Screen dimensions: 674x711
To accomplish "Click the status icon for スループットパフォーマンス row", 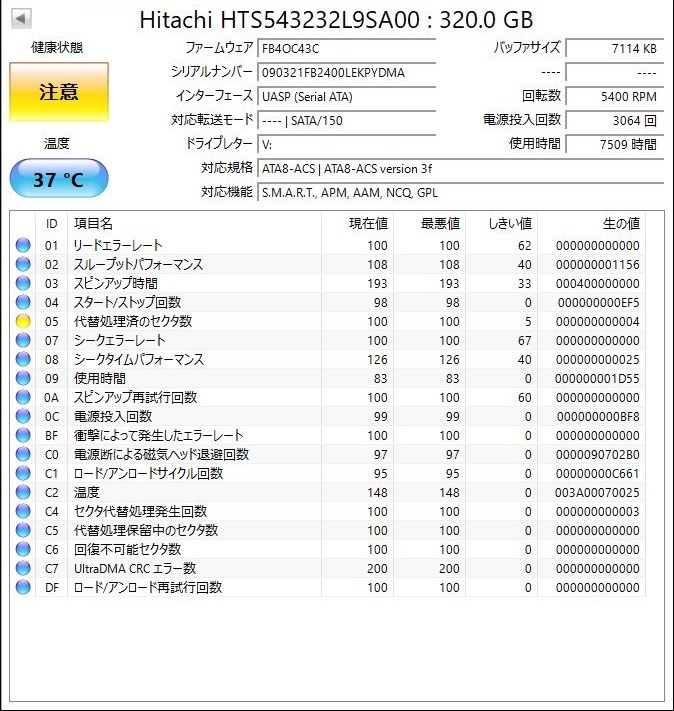I will [x=23, y=264].
